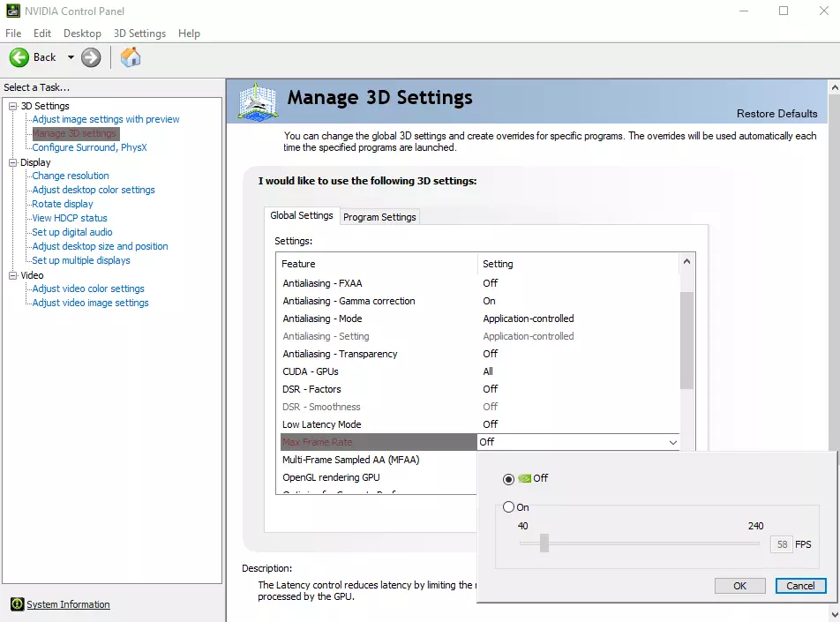The image size is (840, 622).
Task: Open the Back history dropdown arrow
Action: (71, 57)
